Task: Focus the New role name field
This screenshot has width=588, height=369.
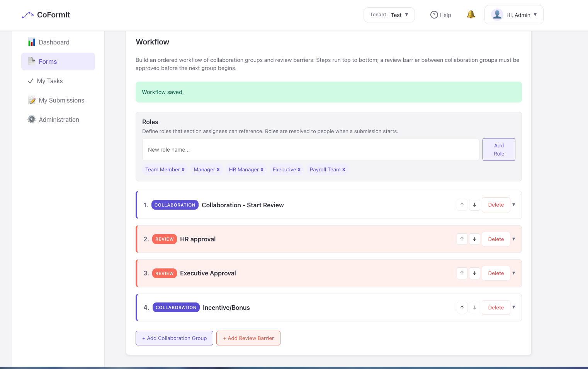Action: pyautogui.click(x=311, y=149)
